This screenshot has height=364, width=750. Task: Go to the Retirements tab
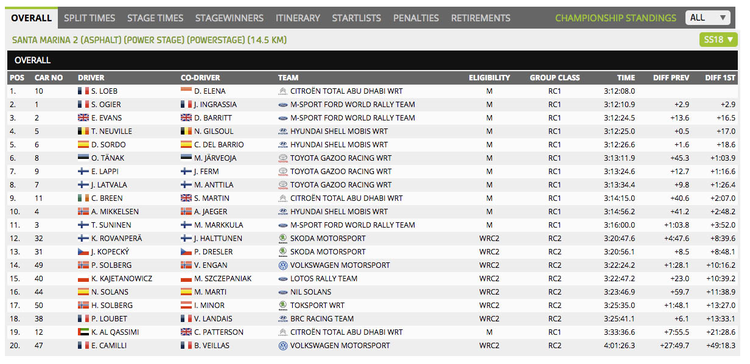click(480, 18)
